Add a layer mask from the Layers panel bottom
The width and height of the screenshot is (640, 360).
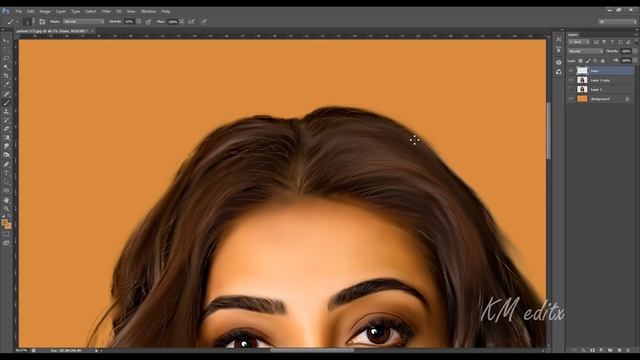tap(592, 350)
